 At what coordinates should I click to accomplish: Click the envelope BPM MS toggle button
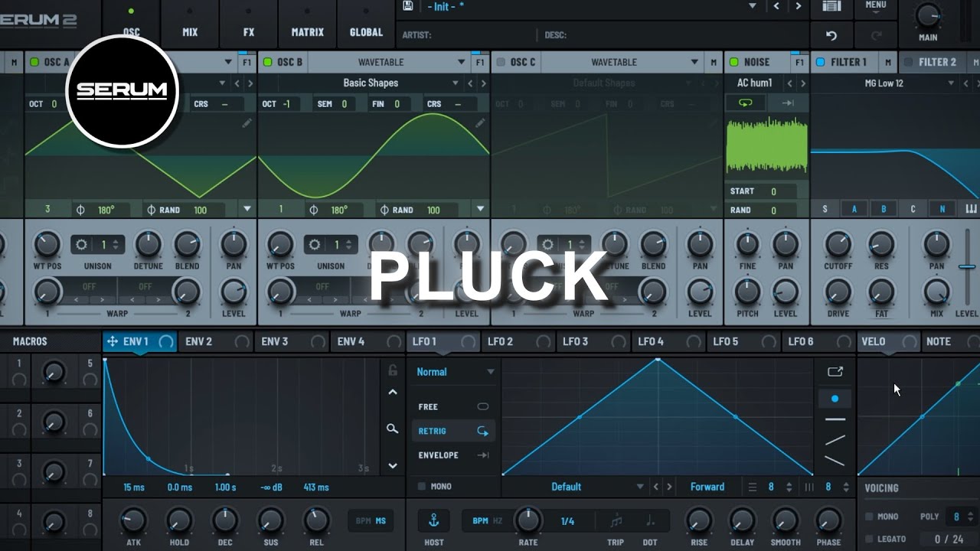coord(371,521)
